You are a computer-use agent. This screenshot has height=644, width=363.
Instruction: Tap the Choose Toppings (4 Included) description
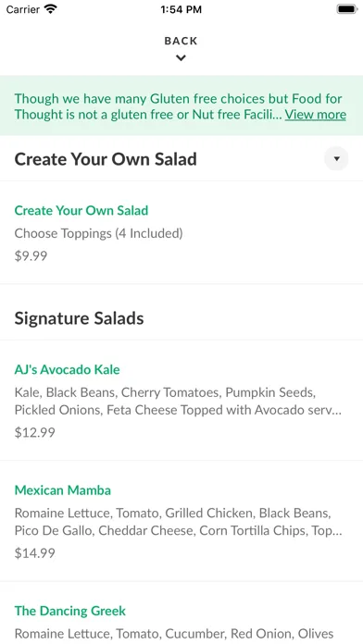[x=99, y=233]
